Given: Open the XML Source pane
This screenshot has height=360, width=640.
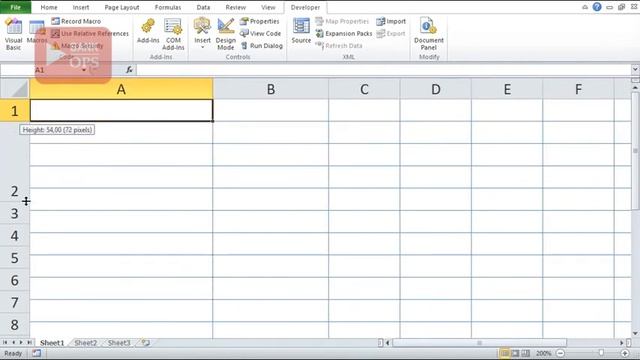Looking at the screenshot, I should click(301, 31).
